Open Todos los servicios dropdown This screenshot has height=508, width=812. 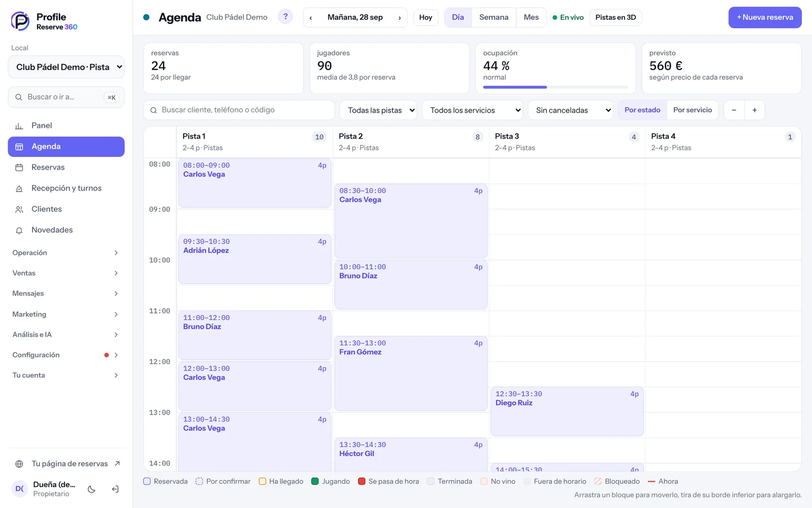[x=472, y=110]
